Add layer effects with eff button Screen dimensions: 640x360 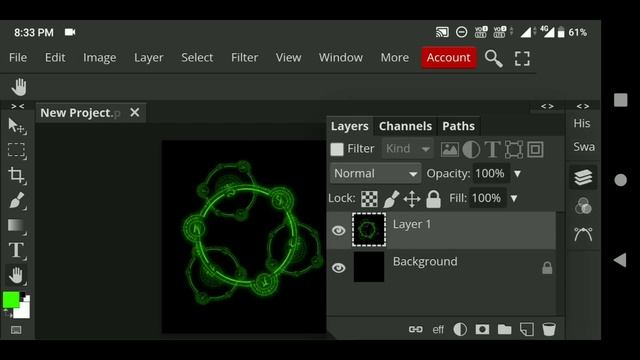click(438, 329)
